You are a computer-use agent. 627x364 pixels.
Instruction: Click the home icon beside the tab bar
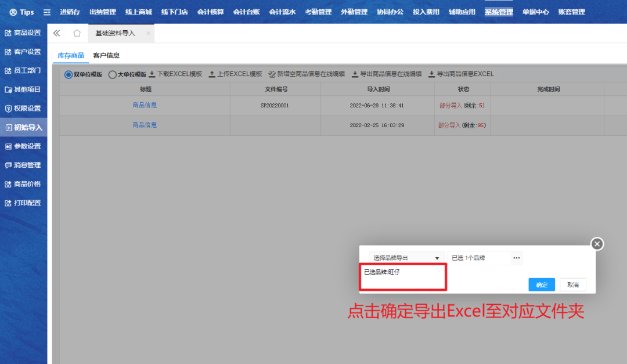77,33
